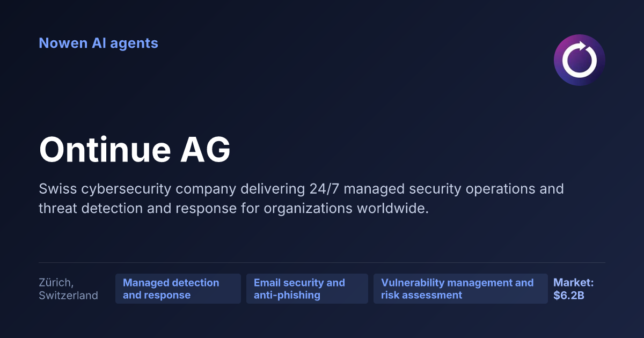Click the circular arrow logo icon
The width and height of the screenshot is (644, 338).
tap(580, 60)
